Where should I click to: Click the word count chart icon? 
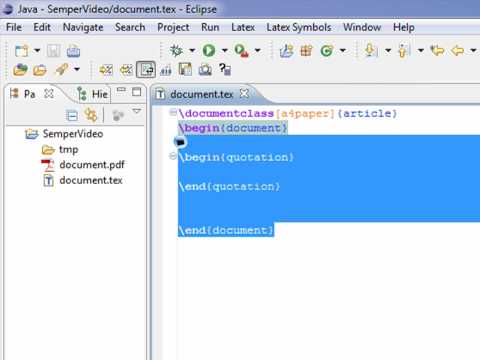166,70
